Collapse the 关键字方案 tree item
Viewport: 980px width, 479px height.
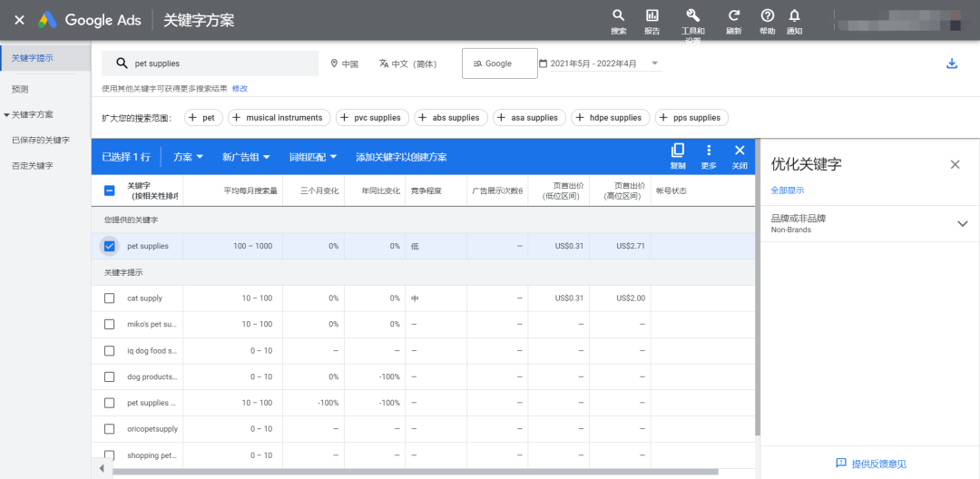click(x=7, y=115)
